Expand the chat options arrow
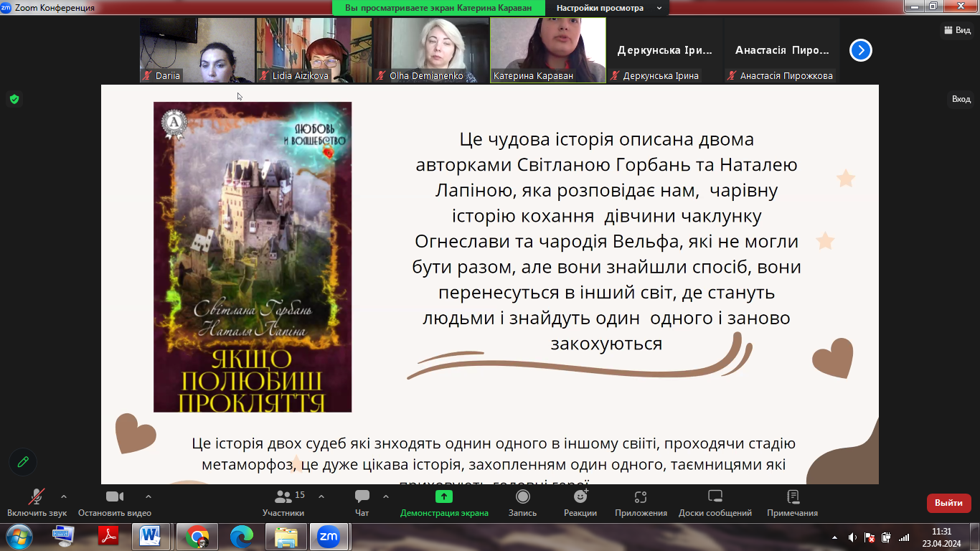 [x=386, y=496]
